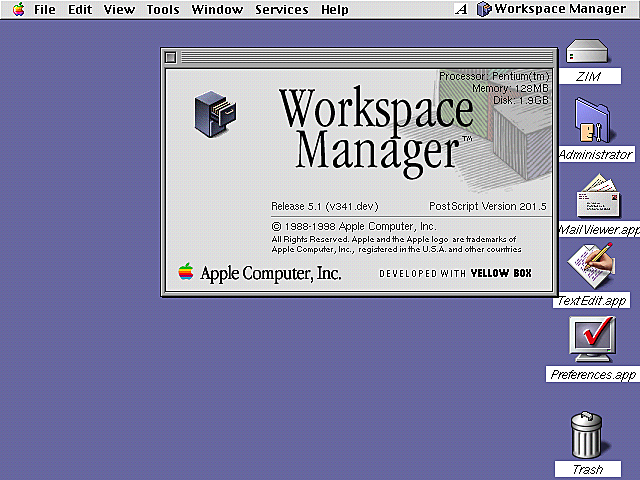
Task: Select the MailViewer.app envelope icon
Action: (598, 196)
